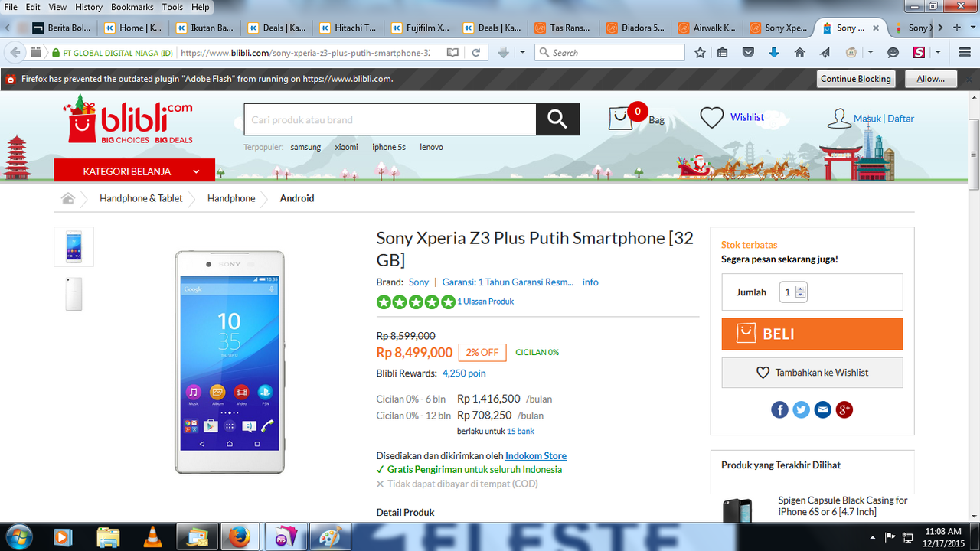The image size is (980, 551).
Task: Open Firefox Downloads blue arrow
Action: [774, 53]
